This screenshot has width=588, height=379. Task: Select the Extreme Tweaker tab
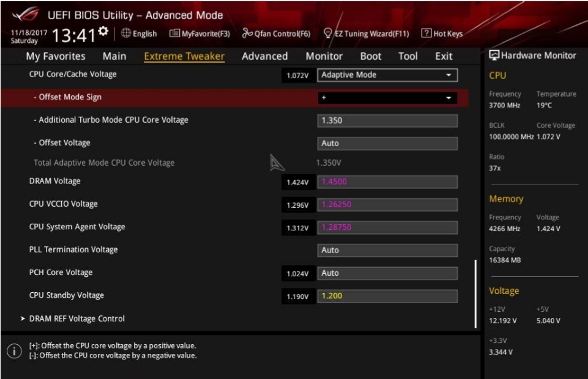184,56
